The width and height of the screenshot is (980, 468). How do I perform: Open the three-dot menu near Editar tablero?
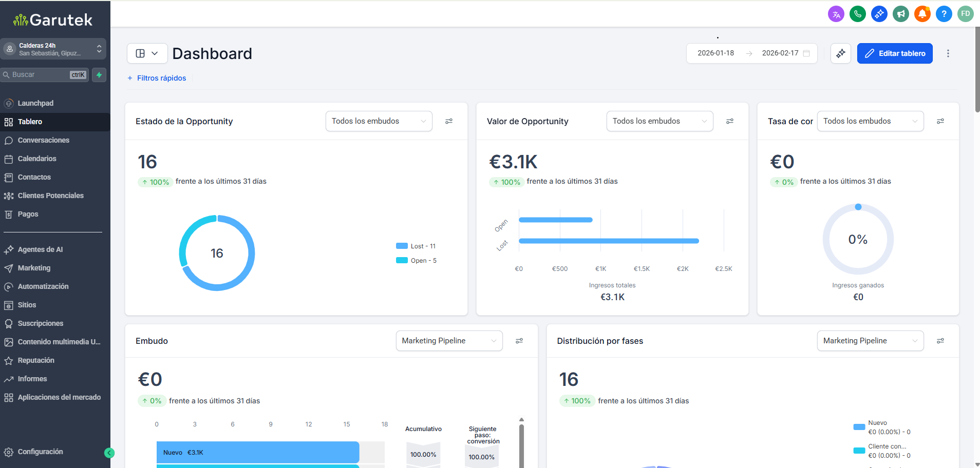pyautogui.click(x=948, y=53)
